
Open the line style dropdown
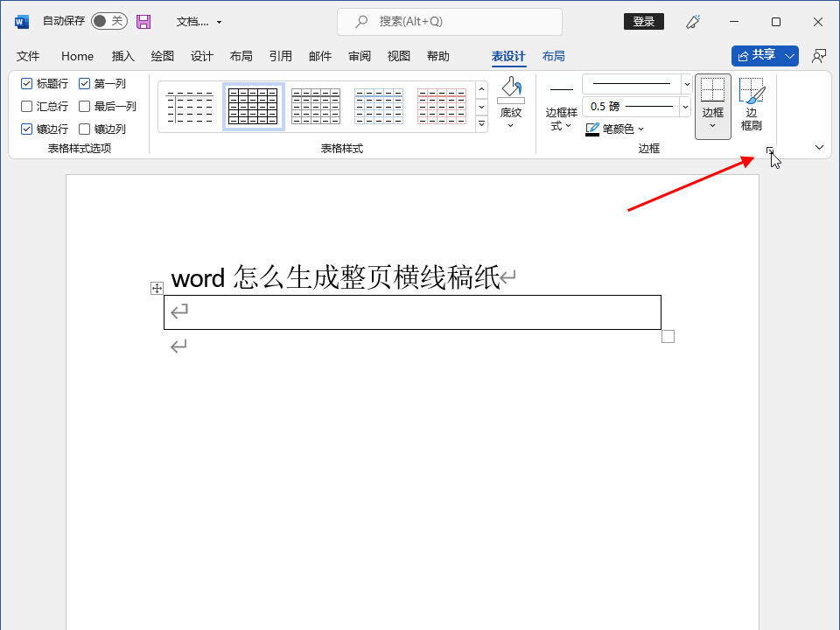686,84
